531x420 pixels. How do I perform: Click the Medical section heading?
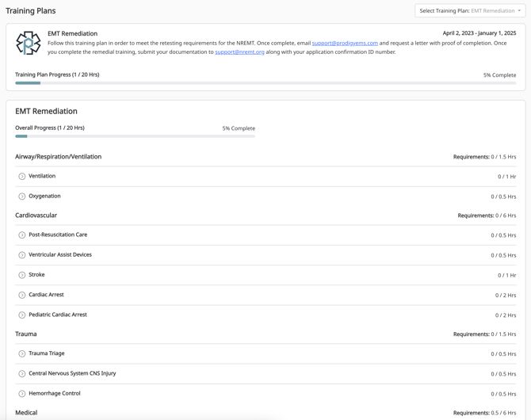pyautogui.click(x=26, y=413)
